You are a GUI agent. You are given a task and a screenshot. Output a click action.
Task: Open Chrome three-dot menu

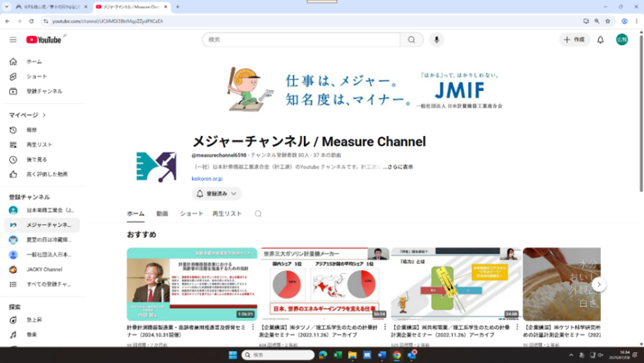point(637,21)
